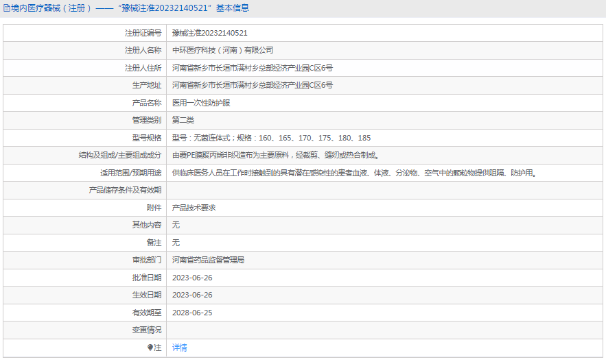Click the 生效日期 label
Viewport: 606px width, 364px height.
pos(147,295)
